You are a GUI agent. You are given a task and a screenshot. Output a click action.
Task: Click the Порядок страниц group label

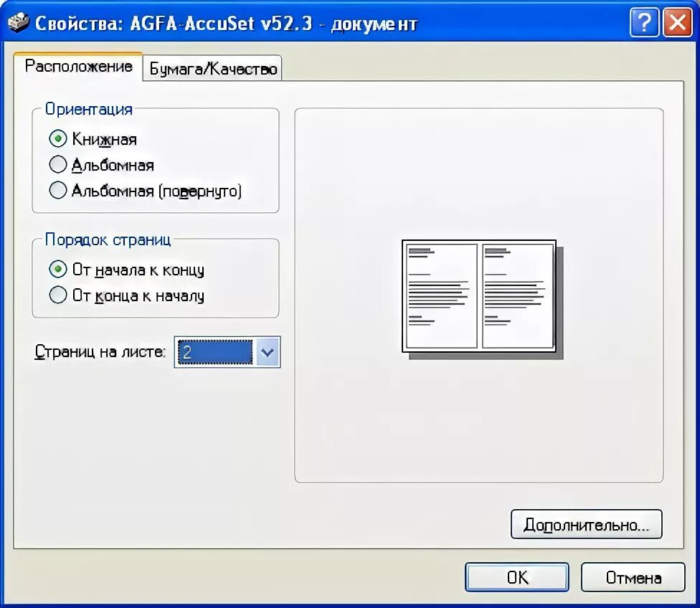click(x=108, y=239)
